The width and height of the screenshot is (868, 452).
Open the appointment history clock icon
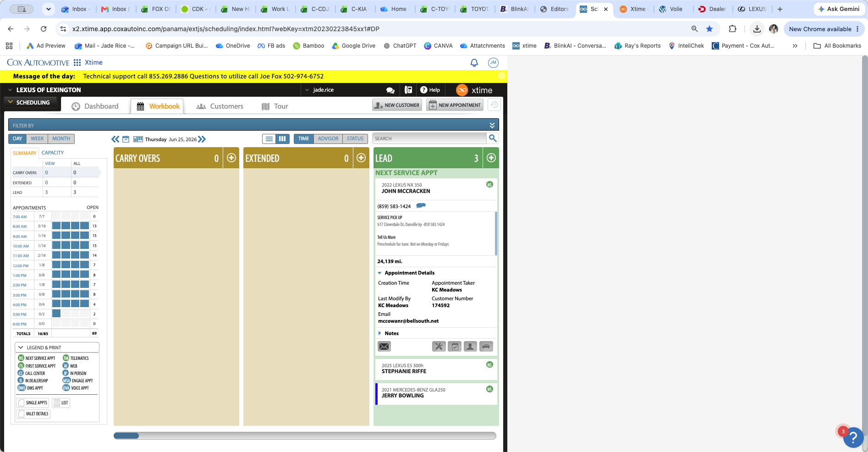coord(494,105)
